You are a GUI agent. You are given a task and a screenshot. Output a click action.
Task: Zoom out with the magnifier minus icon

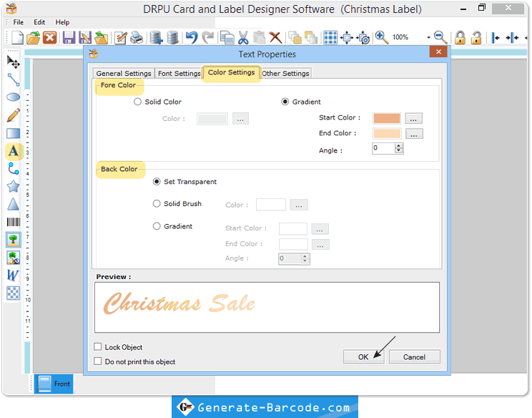(440, 37)
